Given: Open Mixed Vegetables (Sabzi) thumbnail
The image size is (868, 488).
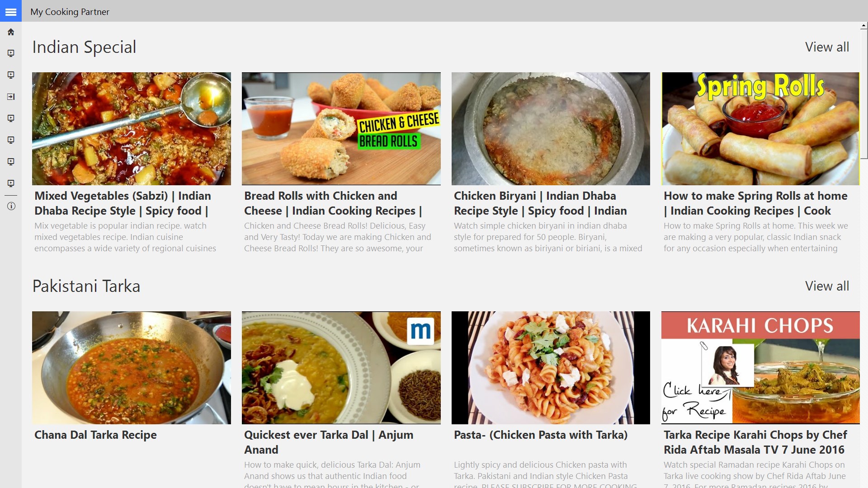Looking at the screenshot, I should 131,129.
